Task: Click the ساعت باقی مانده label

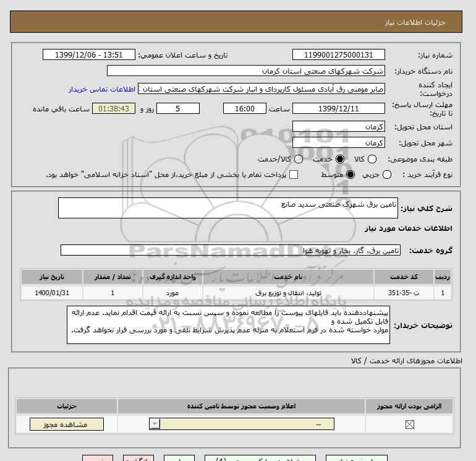Action: click(x=61, y=109)
